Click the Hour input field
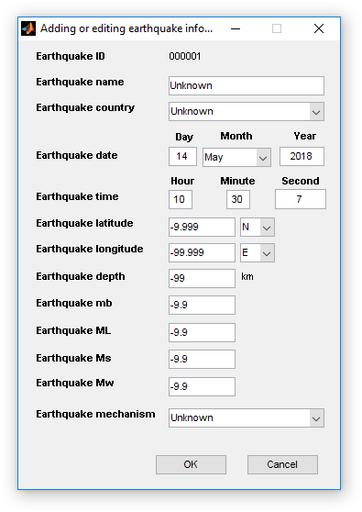Image resolution: width=362 pixels, height=512 pixels. coord(180,199)
